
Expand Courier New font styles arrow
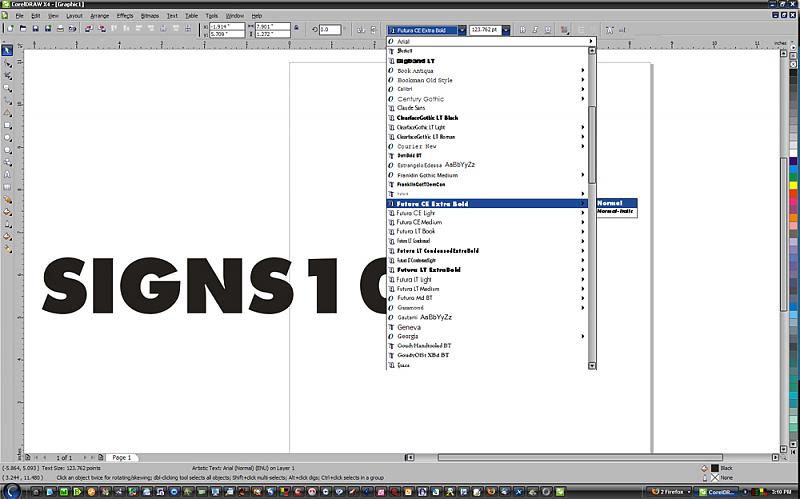[583, 146]
